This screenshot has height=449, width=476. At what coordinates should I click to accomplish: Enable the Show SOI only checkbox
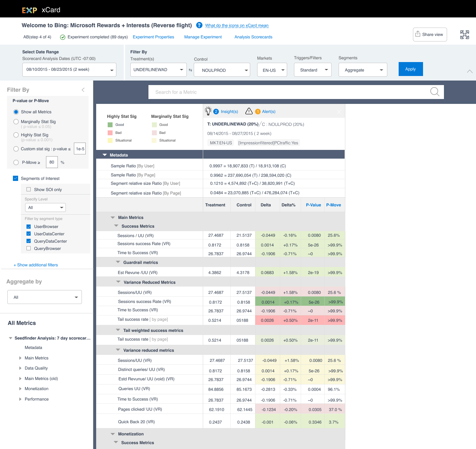click(x=29, y=190)
